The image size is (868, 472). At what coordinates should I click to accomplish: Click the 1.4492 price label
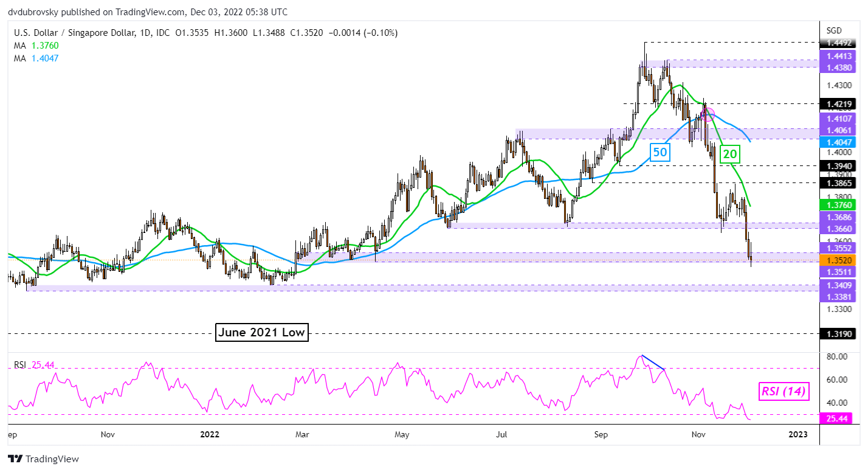point(838,43)
